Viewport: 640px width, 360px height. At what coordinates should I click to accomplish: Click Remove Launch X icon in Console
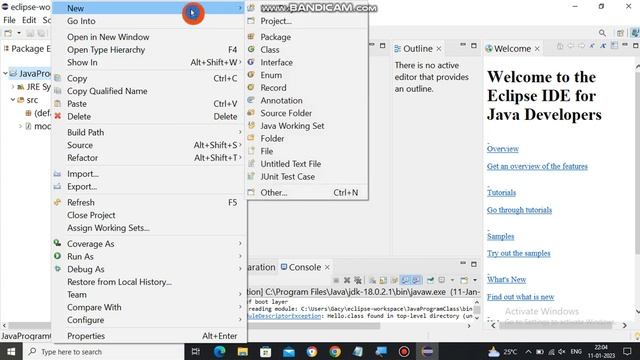pyautogui.click(x=347, y=280)
